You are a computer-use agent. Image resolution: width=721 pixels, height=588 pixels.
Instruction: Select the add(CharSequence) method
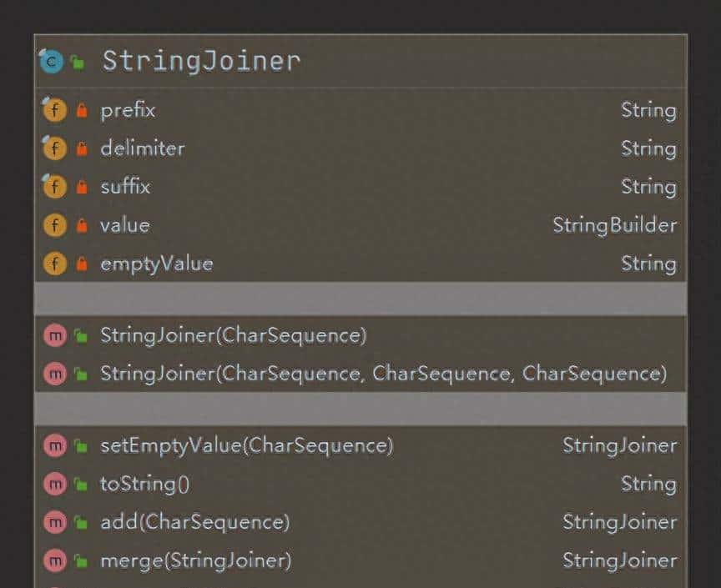point(194,522)
